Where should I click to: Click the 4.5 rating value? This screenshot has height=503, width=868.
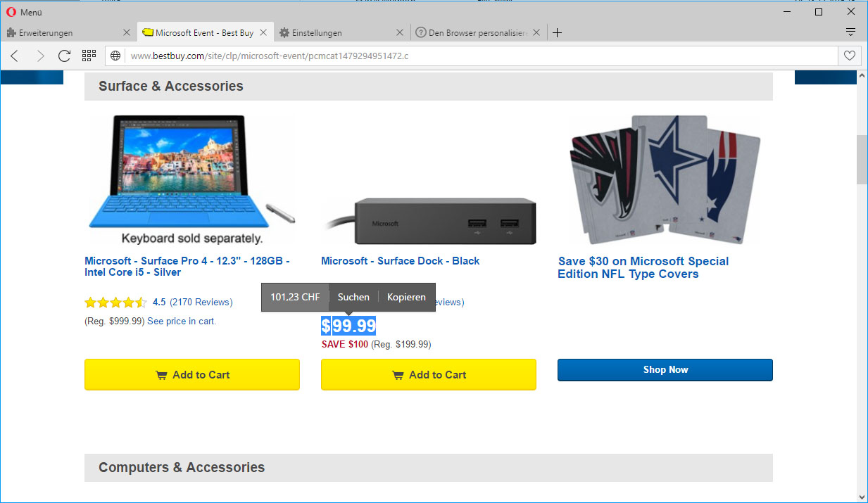click(159, 302)
